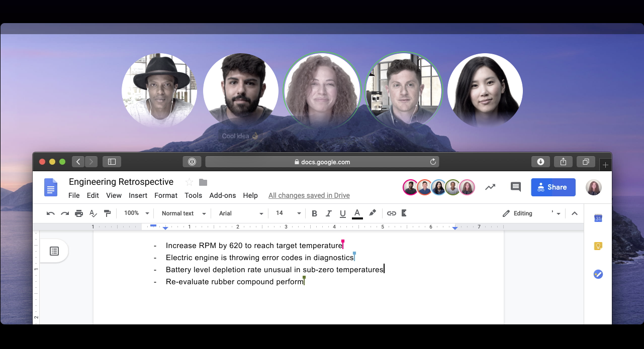Open the font size 14 dropdown
This screenshot has width=644, height=349.
[x=289, y=213]
